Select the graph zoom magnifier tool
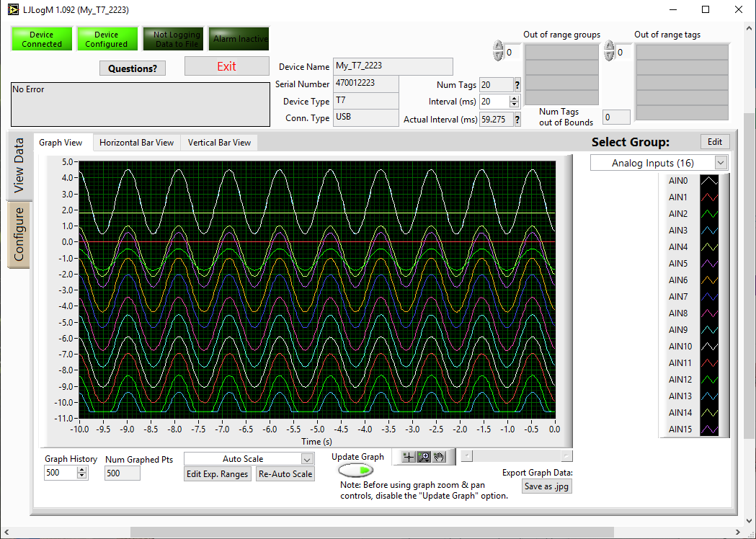Image resolution: width=756 pixels, height=539 pixels. coord(423,456)
